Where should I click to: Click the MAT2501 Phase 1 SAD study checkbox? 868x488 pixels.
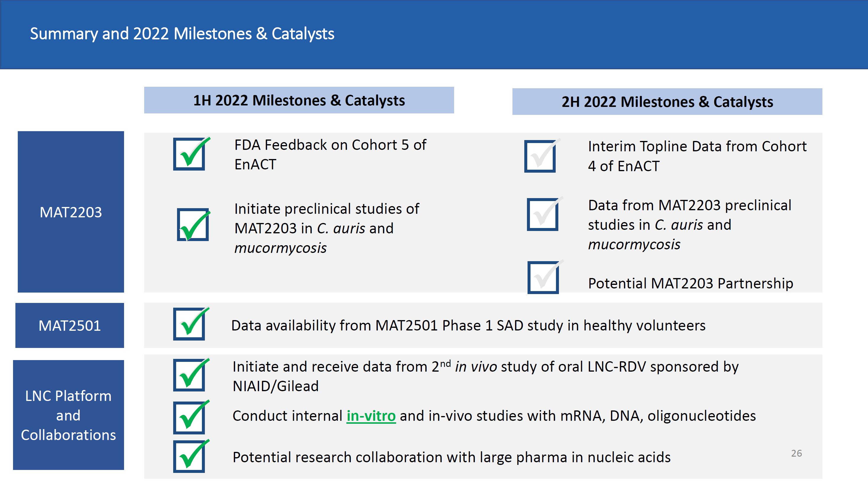pos(189,324)
